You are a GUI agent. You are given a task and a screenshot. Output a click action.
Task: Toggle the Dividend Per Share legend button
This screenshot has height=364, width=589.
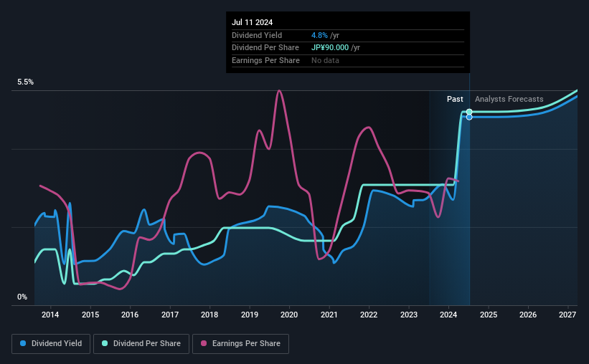141,344
